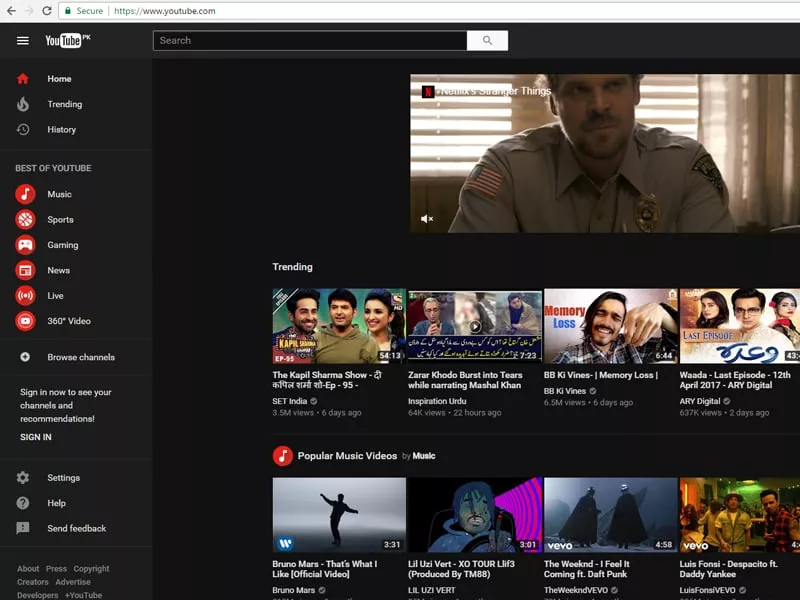Viewport: 800px width, 600px height.
Task: Click the Secure padlock indicator
Action: (x=67, y=11)
